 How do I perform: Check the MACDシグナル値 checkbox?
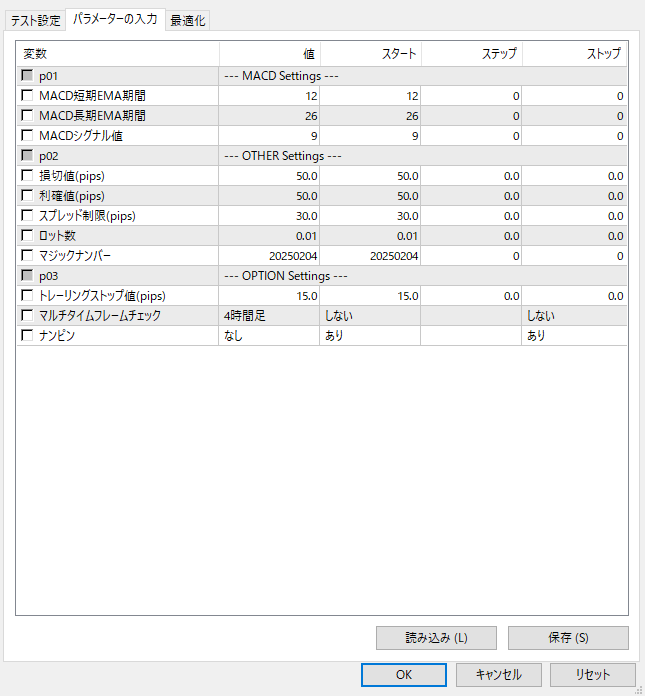coord(27,136)
